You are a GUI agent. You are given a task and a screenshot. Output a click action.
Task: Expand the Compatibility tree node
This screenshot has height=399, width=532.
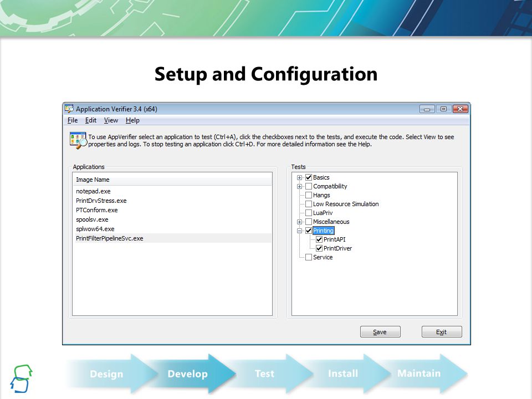299,186
